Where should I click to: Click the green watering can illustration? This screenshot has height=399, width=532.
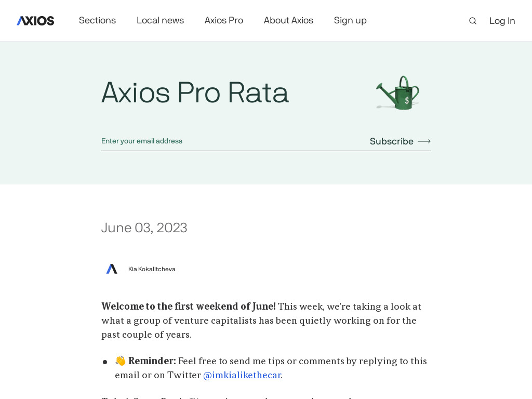click(x=398, y=93)
